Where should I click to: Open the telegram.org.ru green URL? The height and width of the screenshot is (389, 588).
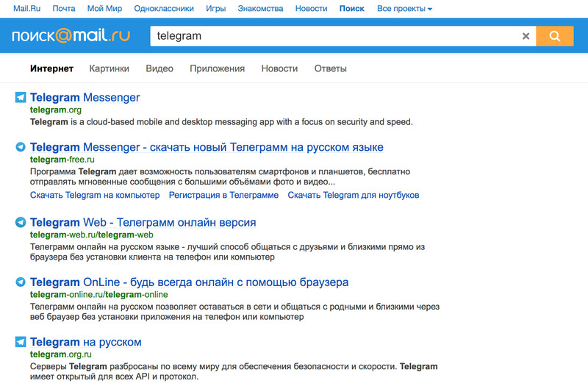click(x=61, y=354)
